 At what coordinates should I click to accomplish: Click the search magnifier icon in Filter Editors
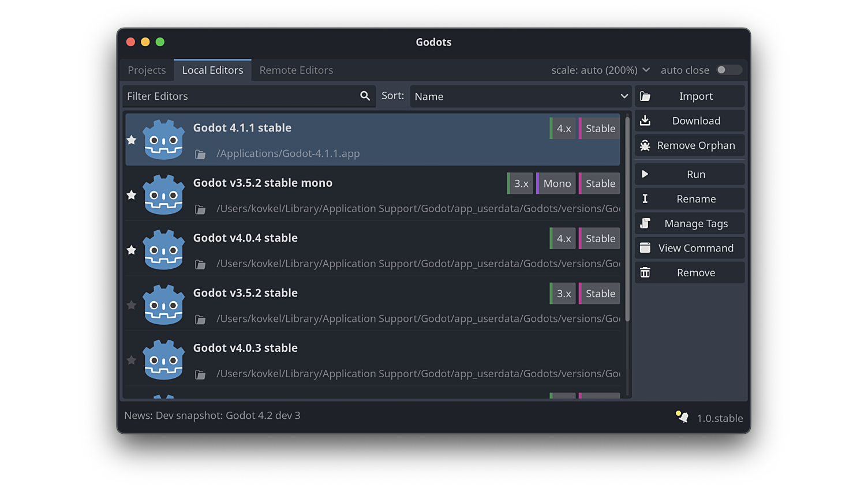(x=365, y=96)
